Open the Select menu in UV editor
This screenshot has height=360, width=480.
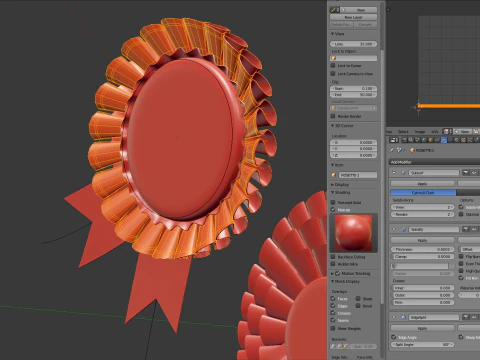403,132
